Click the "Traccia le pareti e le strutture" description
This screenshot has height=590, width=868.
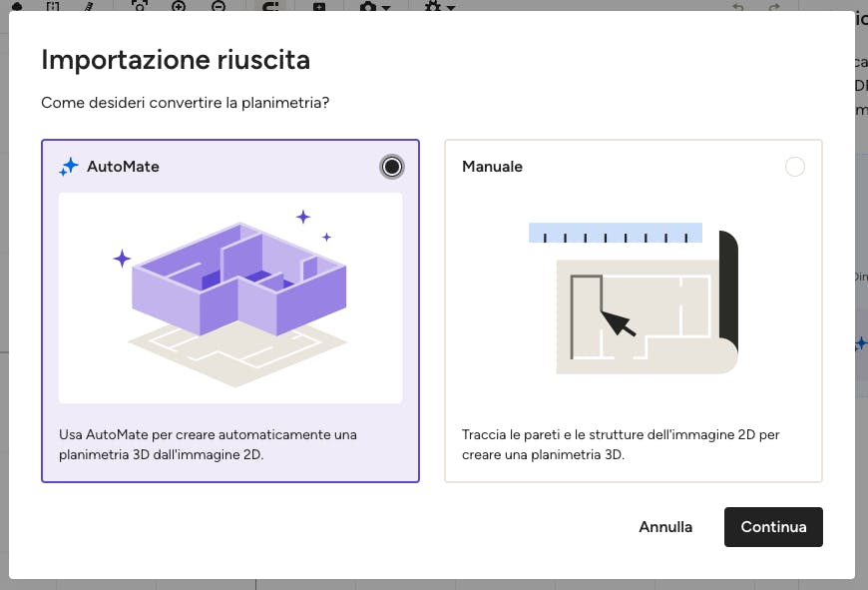tap(621, 444)
